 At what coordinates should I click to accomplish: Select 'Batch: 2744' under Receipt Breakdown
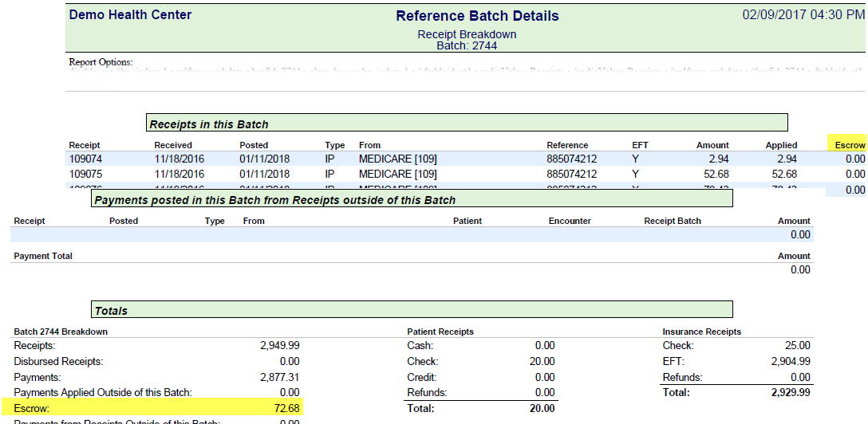pyautogui.click(x=467, y=46)
